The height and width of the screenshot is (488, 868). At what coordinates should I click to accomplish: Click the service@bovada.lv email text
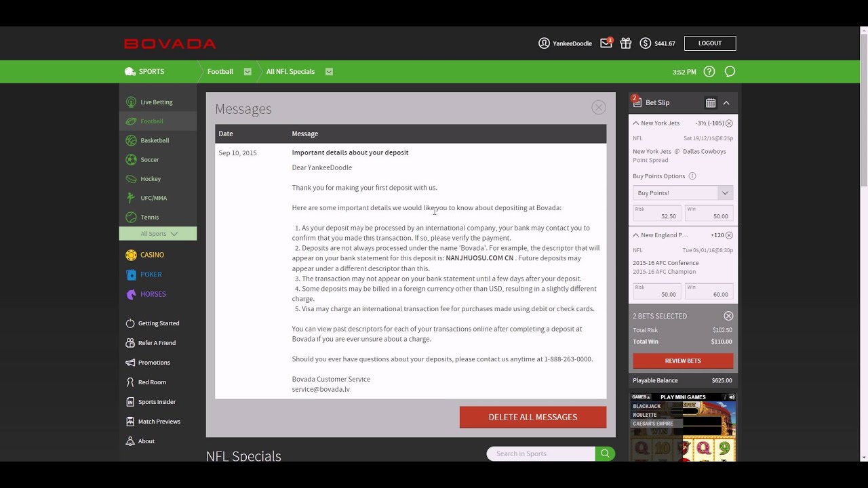pos(321,390)
